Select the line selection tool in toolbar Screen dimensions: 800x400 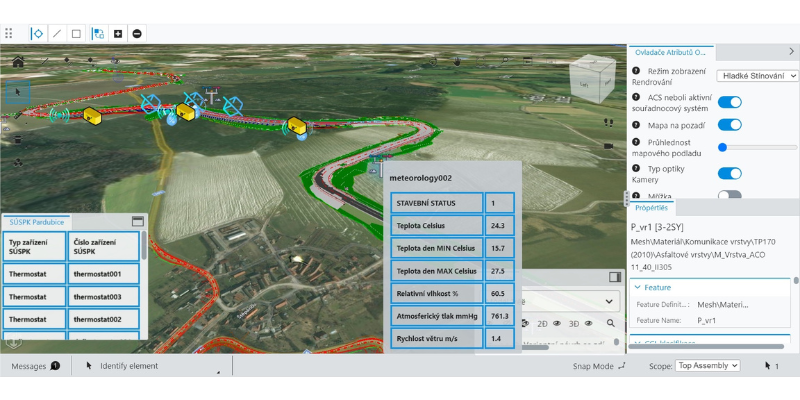tap(57, 33)
